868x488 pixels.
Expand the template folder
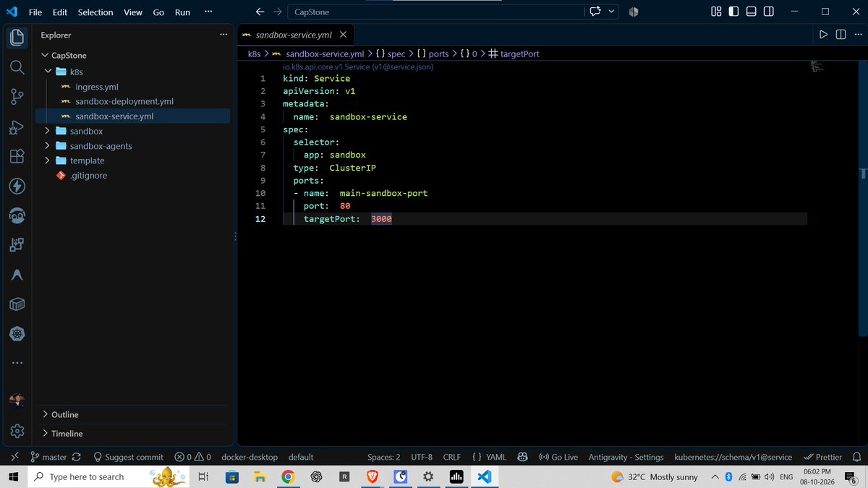click(x=132, y=160)
